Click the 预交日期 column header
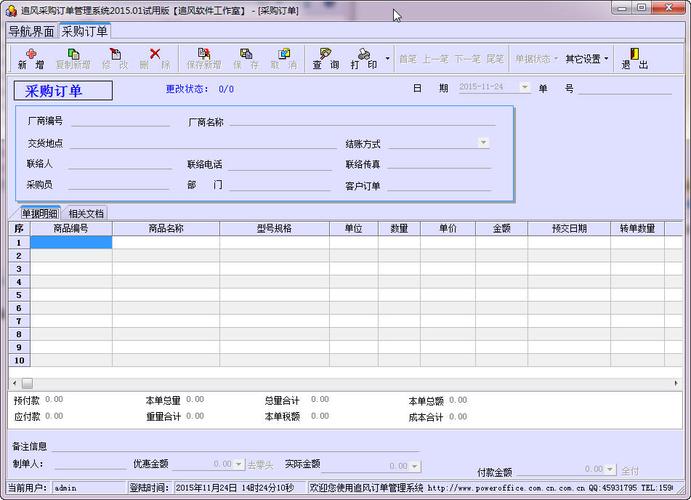The height and width of the screenshot is (500, 691). click(569, 228)
